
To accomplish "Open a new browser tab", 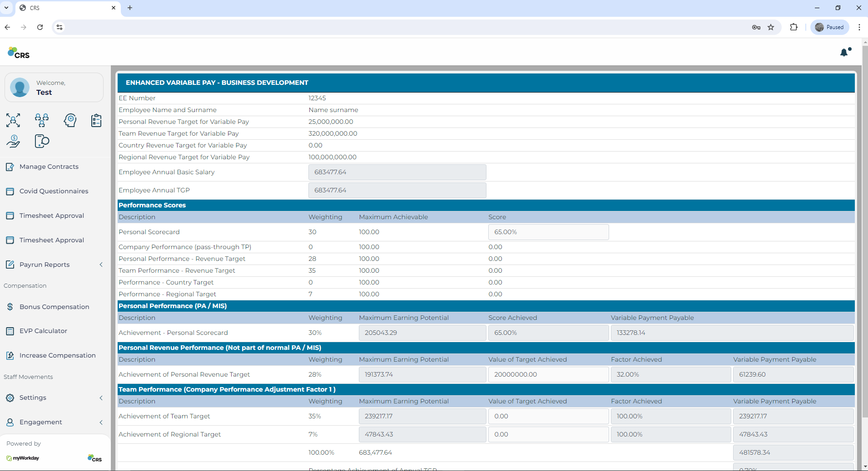I will (x=130, y=8).
